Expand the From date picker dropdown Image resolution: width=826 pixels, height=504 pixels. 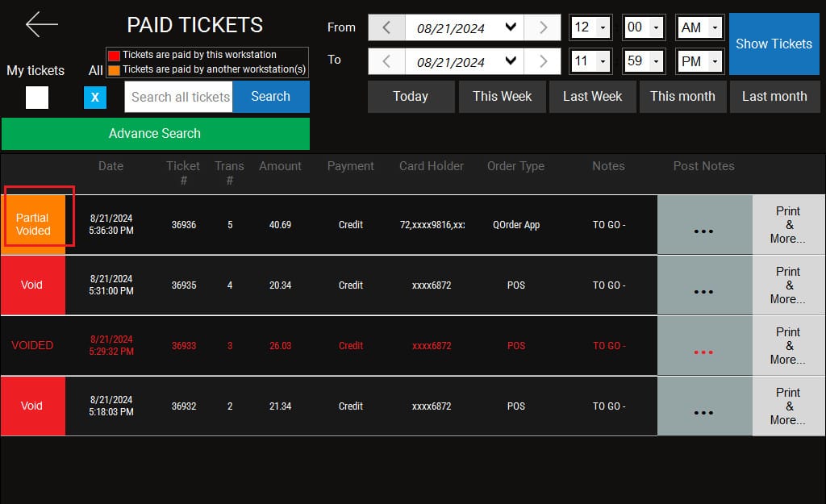click(x=510, y=28)
